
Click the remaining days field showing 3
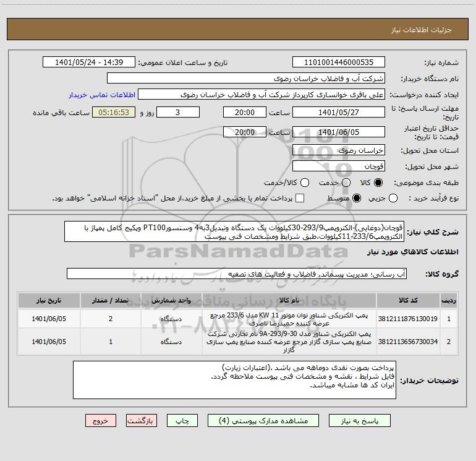(178, 112)
